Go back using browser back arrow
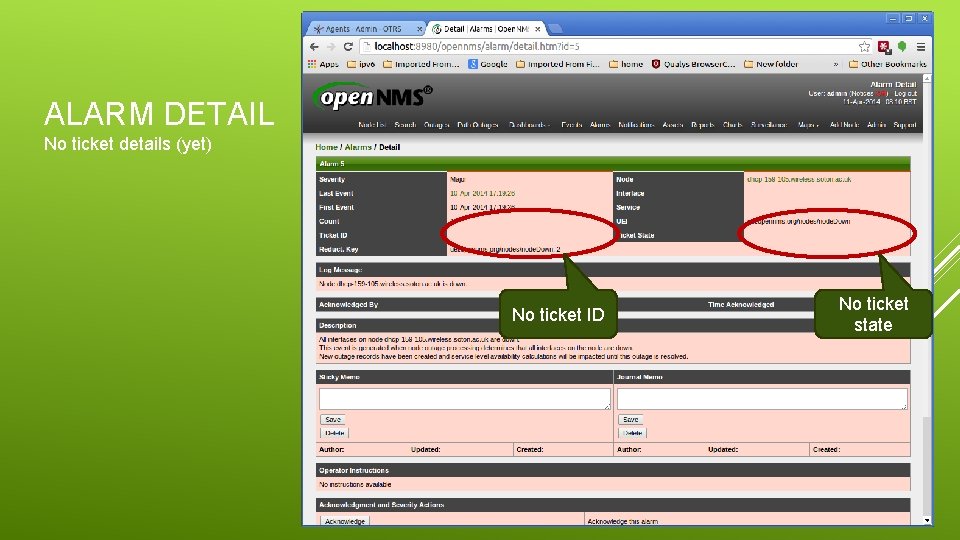 (314, 47)
